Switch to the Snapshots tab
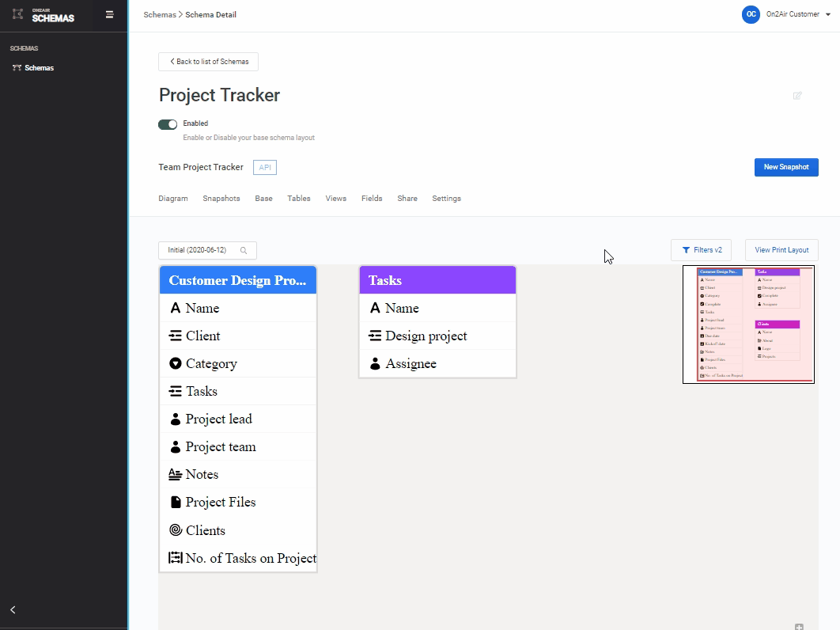Screen dimensions: 840x630 (x=221, y=199)
